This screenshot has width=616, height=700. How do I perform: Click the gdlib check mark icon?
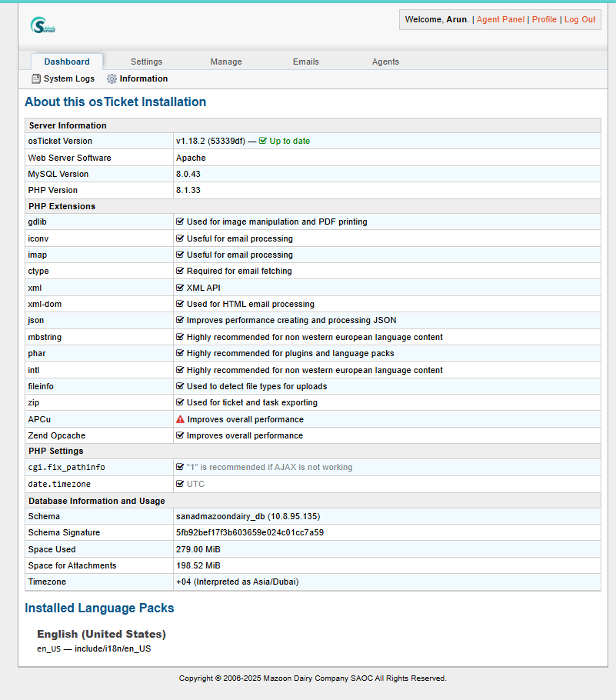pyautogui.click(x=180, y=222)
